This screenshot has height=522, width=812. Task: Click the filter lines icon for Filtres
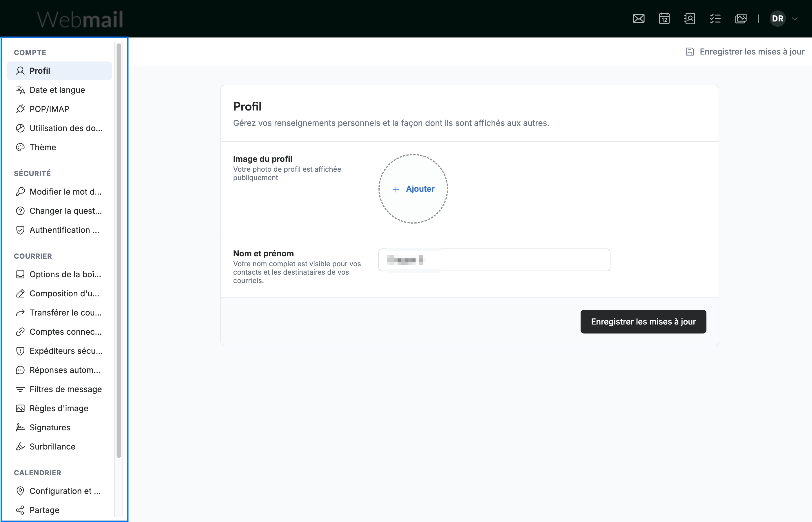pos(20,389)
